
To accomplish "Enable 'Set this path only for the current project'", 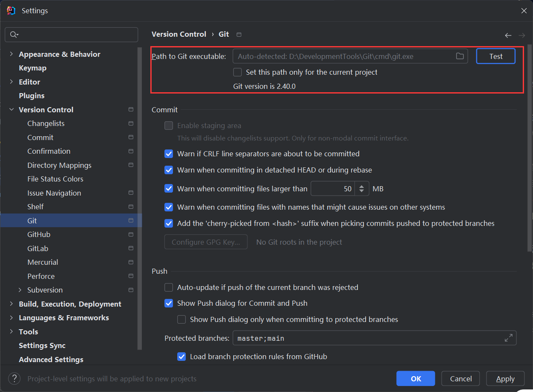I will tap(237, 72).
